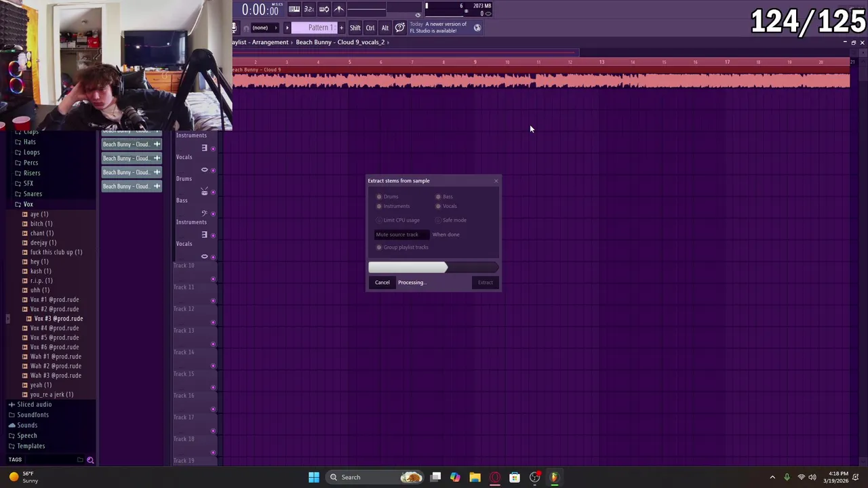Screen dimensions: 868x488
Task: Toggle Group playlist tracks option
Action: 379,247
